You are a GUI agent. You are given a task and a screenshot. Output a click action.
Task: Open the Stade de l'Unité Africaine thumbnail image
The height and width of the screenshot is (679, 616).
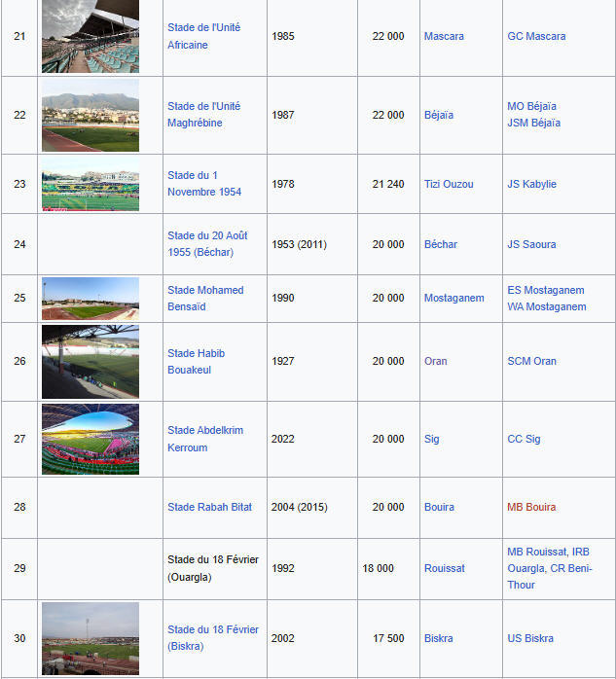tap(91, 36)
